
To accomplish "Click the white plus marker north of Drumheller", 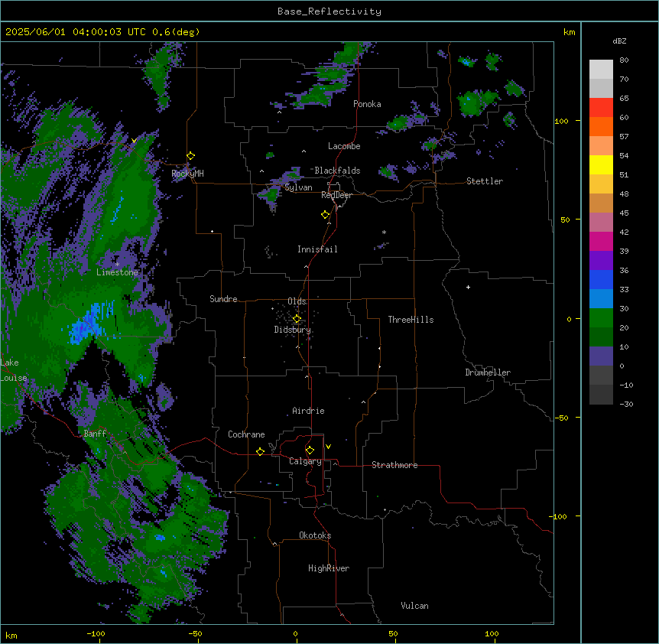I will click(468, 287).
